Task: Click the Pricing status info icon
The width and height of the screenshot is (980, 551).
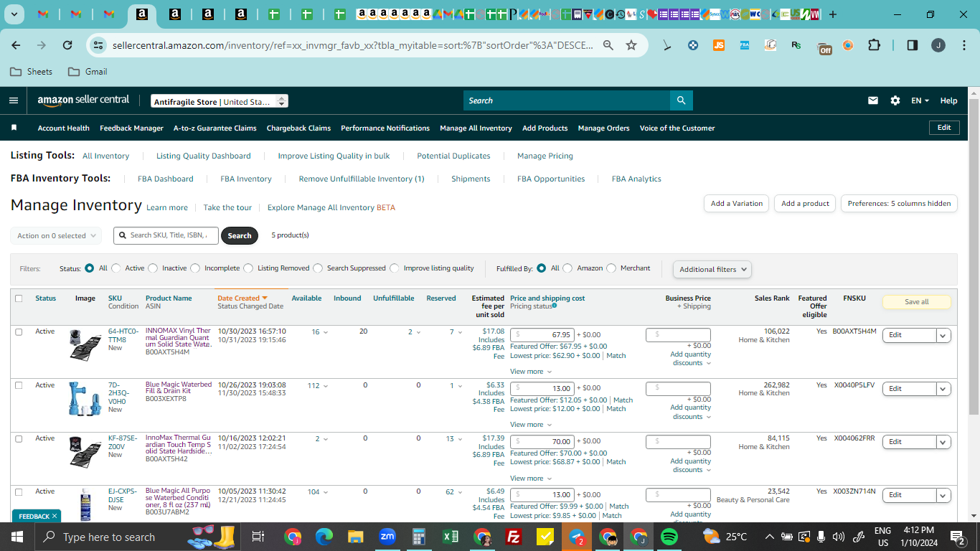Action: tap(554, 306)
